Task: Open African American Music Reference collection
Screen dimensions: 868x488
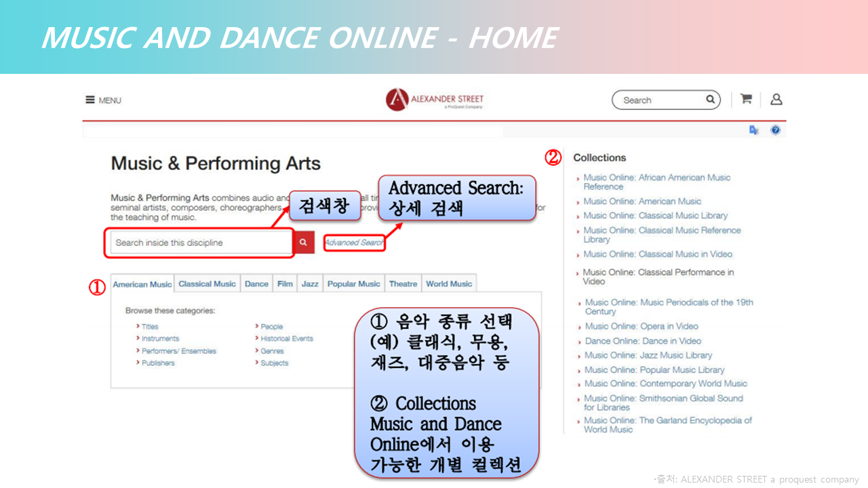Action: click(656, 182)
